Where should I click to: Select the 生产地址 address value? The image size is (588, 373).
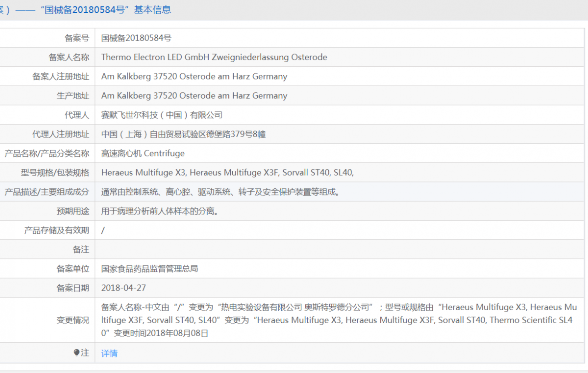194,96
